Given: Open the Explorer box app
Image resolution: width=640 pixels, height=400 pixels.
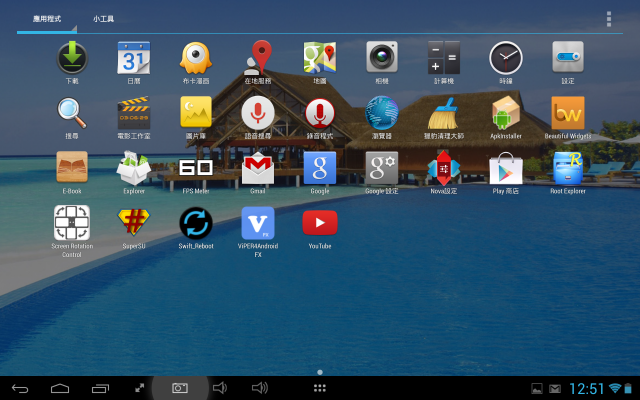Looking at the screenshot, I should click(134, 167).
